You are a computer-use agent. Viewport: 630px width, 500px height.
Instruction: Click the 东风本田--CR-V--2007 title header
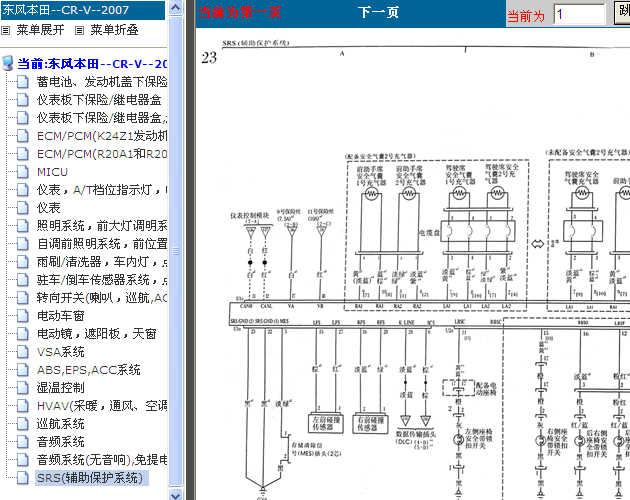click(x=83, y=10)
